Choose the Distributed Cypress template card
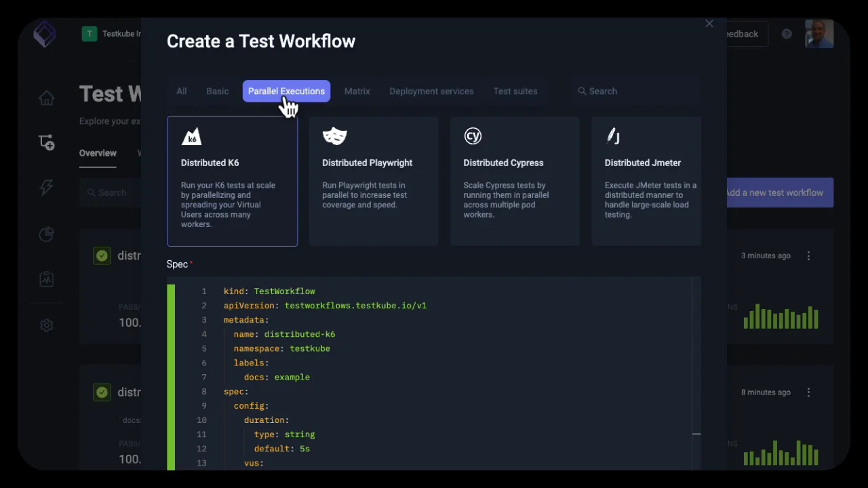 coord(515,181)
